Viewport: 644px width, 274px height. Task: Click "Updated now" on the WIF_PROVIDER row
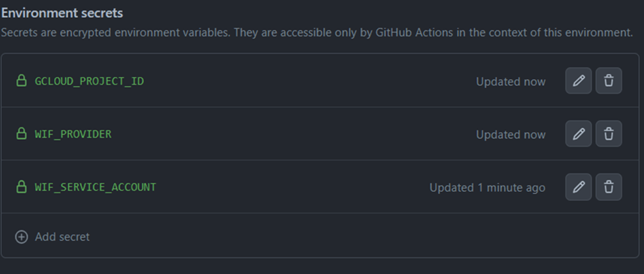pyautogui.click(x=511, y=135)
